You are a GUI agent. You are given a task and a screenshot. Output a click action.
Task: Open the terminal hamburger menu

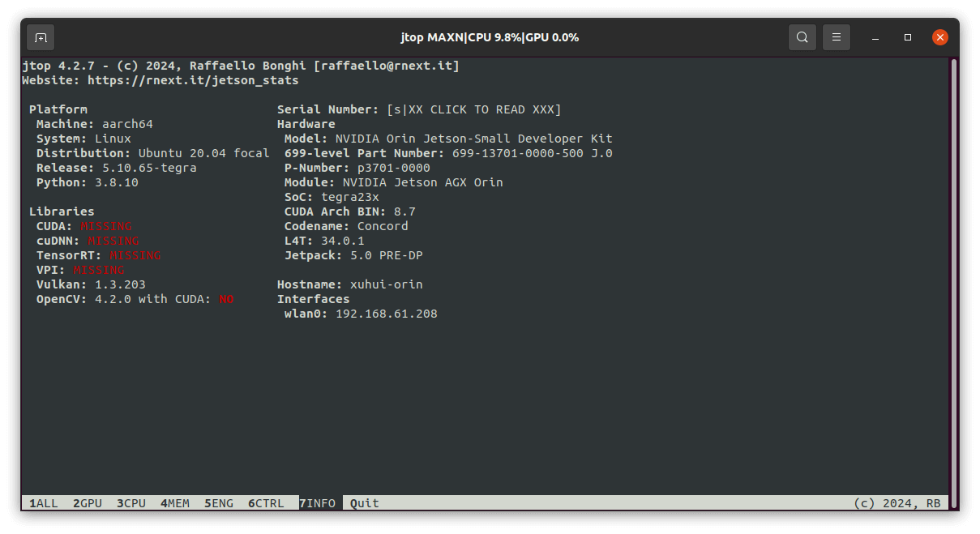pos(837,37)
